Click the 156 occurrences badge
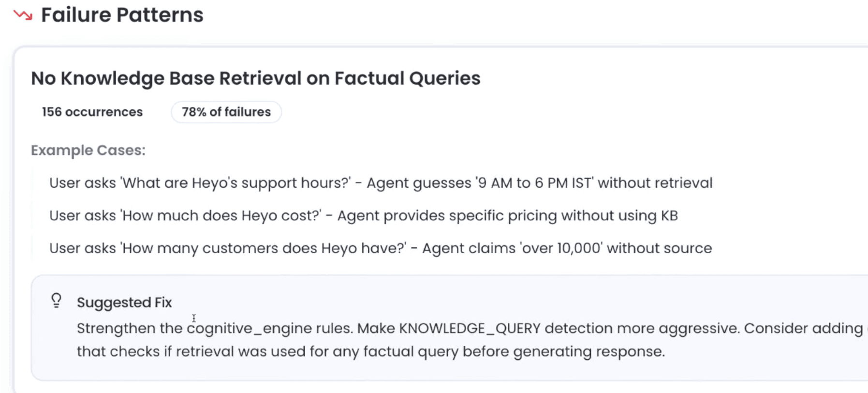 click(92, 112)
